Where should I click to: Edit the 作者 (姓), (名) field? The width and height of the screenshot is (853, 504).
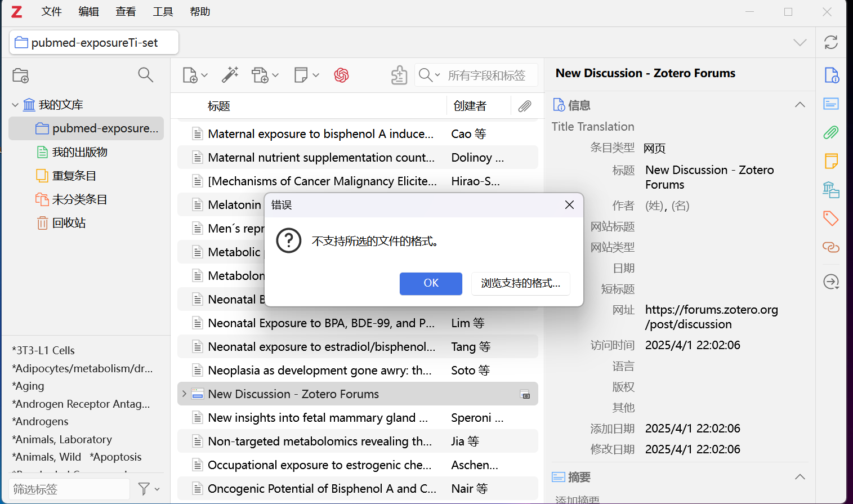667,206
